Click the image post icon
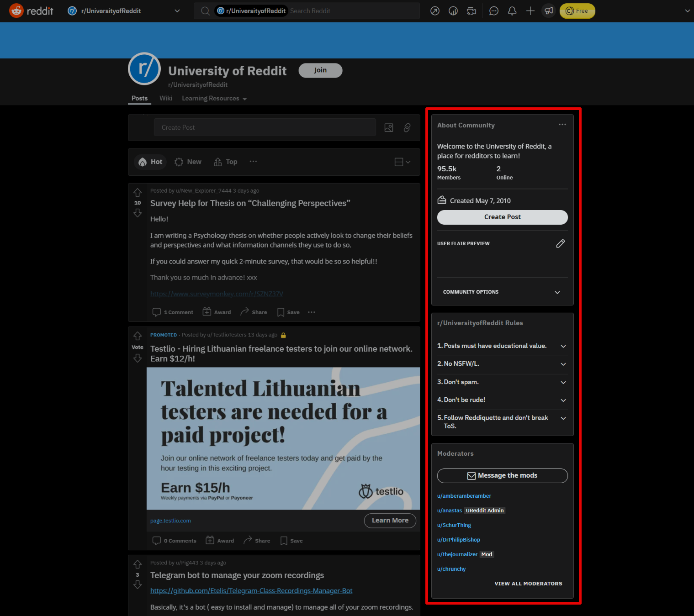 [389, 128]
